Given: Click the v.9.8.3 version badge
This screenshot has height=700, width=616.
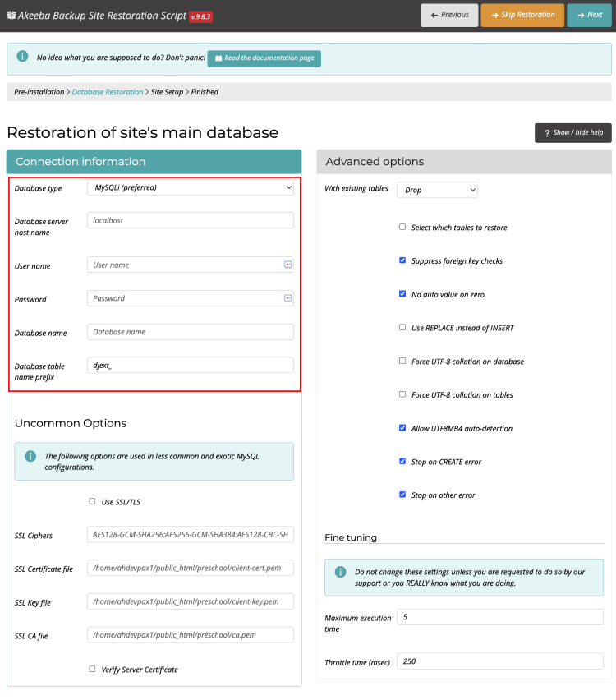Looking at the screenshot, I should click(201, 16).
